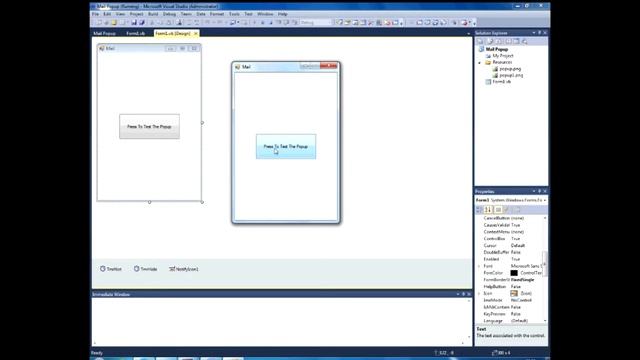Viewport: 640px width, 360px height.
Task: Show the Events list in Properties panel
Action: (x=507, y=209)
